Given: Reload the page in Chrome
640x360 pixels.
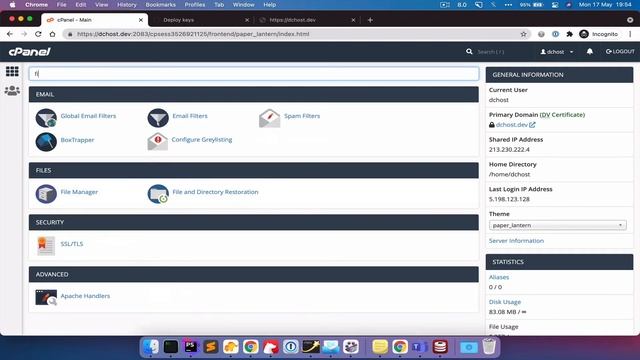Looking at the screenshot, I should tap(38, 34).
